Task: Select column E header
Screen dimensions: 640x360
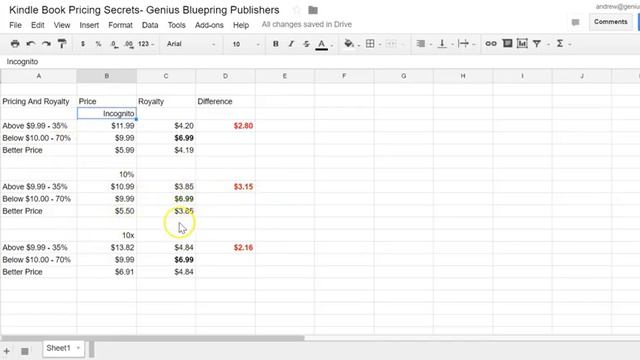Action: click(284, 76)
